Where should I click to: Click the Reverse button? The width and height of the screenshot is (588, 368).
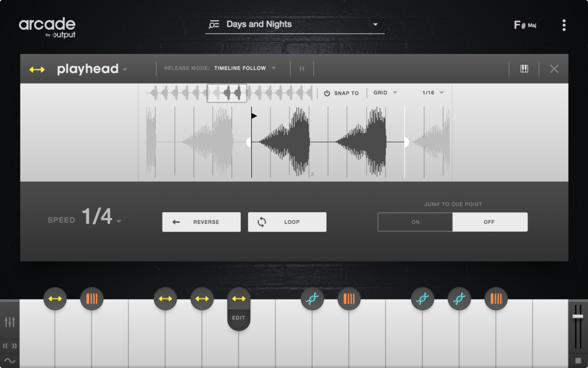(x=201, y=221)
